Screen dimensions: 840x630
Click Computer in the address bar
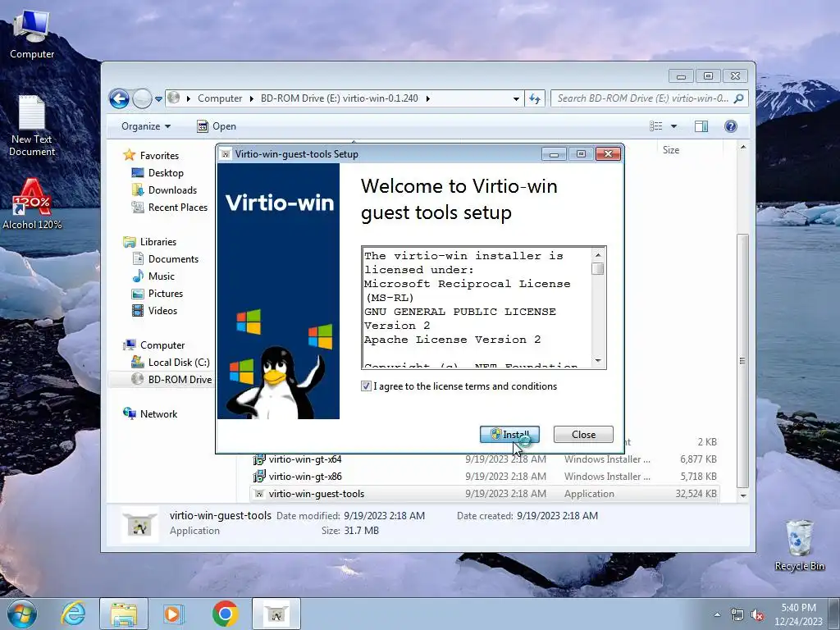tap(220, 98)
